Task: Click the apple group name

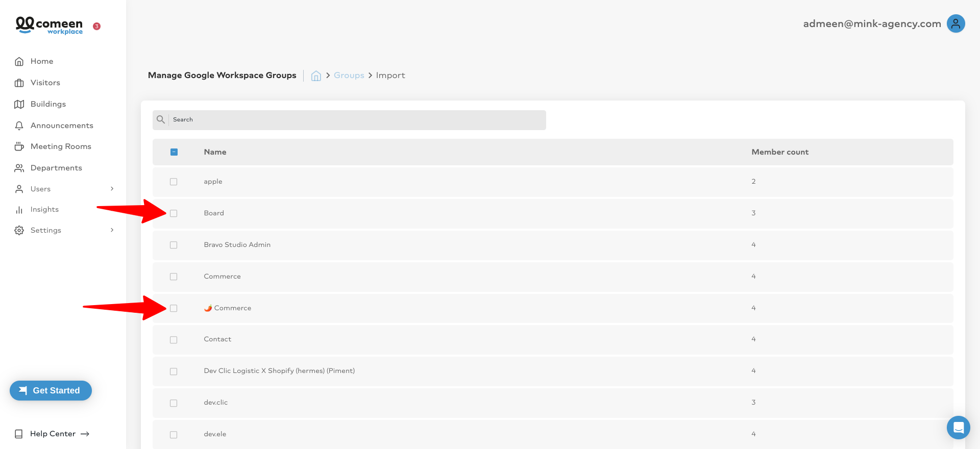Action: coord(213,182)
